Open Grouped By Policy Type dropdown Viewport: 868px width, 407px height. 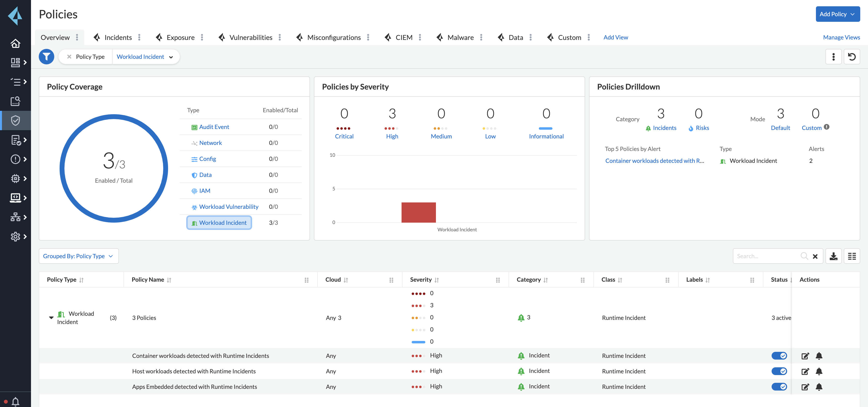(78, 256)
